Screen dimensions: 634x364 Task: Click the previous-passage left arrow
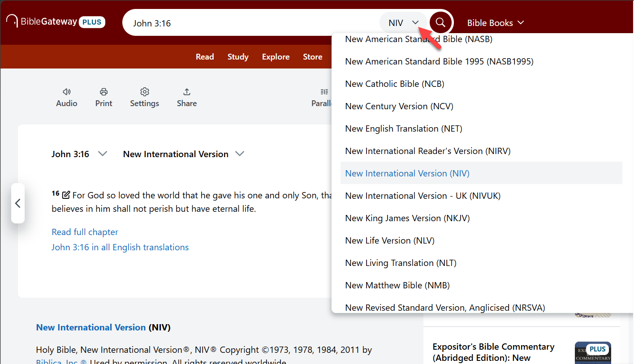tap(18, 203)
